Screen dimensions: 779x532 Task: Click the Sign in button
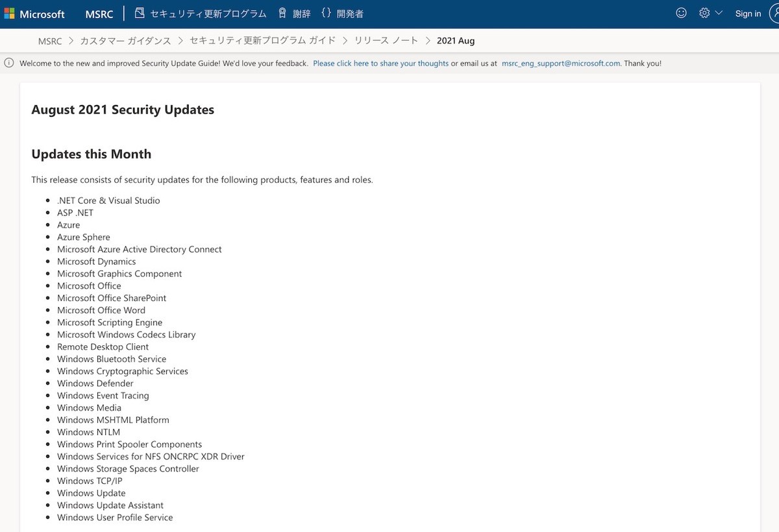pyautogui.click(x=748, y=14)
